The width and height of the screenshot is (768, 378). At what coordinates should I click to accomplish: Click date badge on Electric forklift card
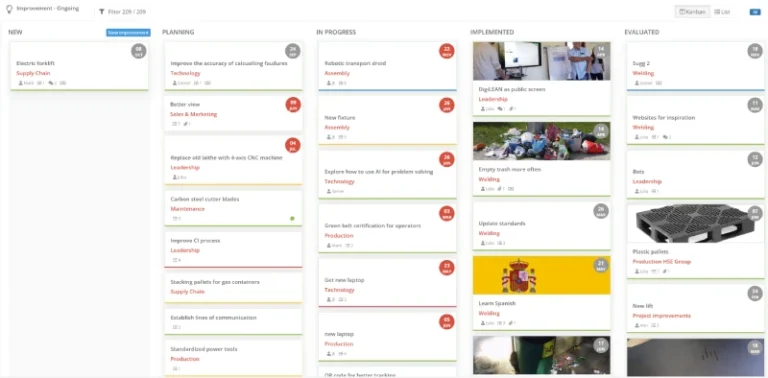pos(139,51)
